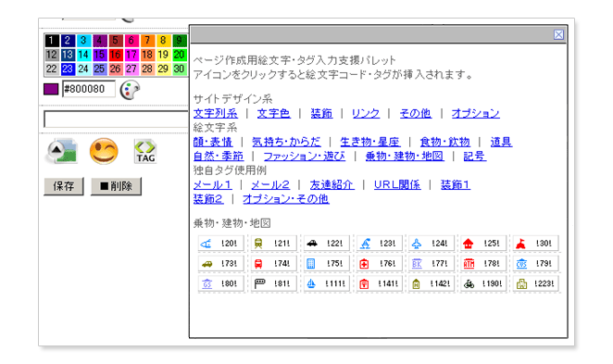Pick color swatch number 23 blue
This screenshot has height=364, width=613.
coord(68,69)
